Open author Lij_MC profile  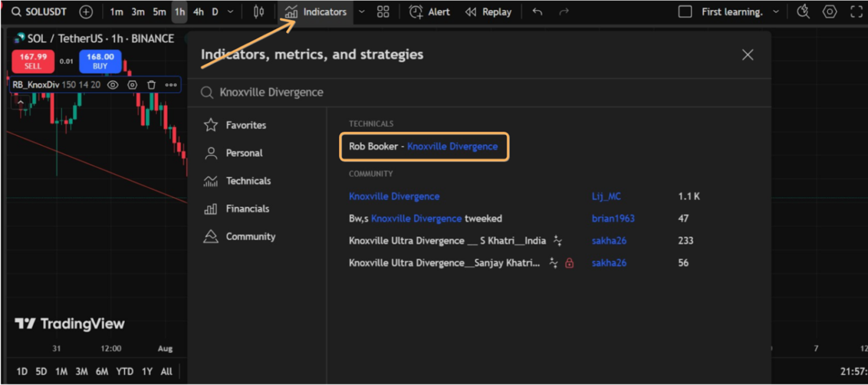(606, 196)
